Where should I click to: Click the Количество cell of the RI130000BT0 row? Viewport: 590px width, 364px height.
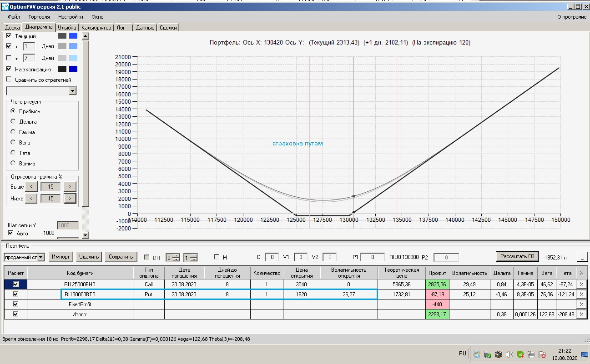pos(267,294)
